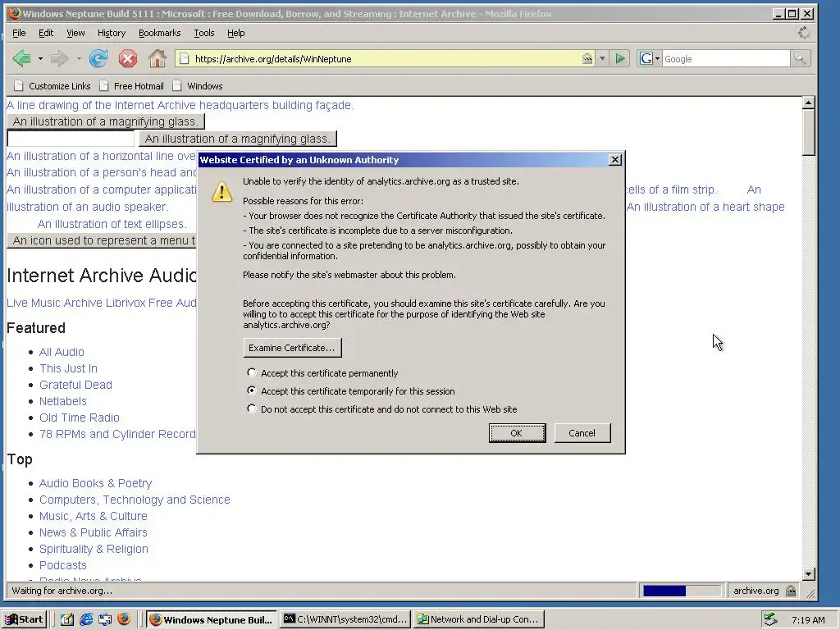
Task: Select Accept this certificate permanently
Action: 251,372
